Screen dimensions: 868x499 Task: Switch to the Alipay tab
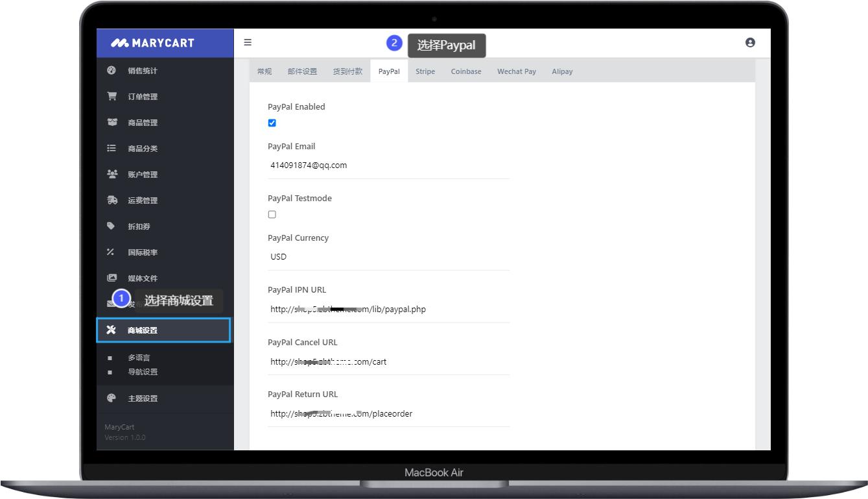pyautogui.click(x=562, y=71)
